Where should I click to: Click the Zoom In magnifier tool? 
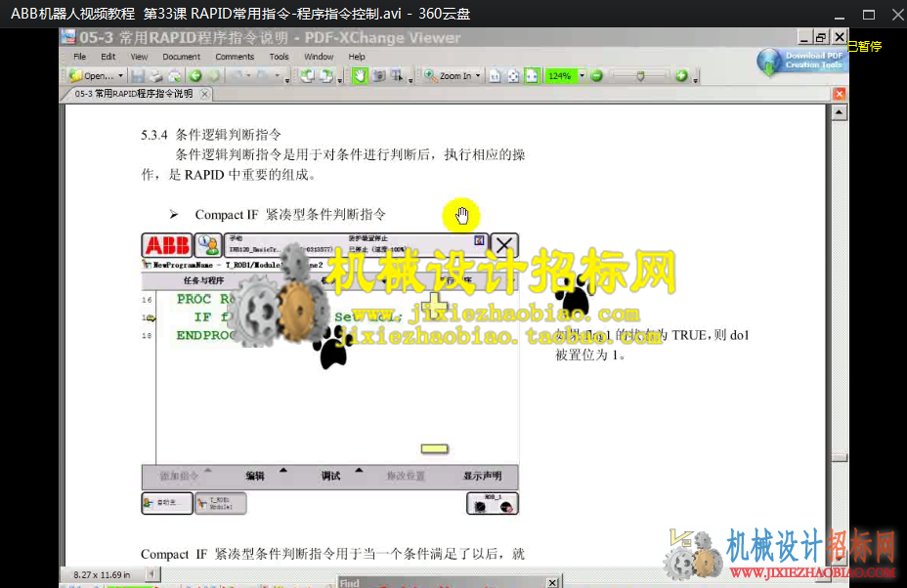(x=449, y=76)
